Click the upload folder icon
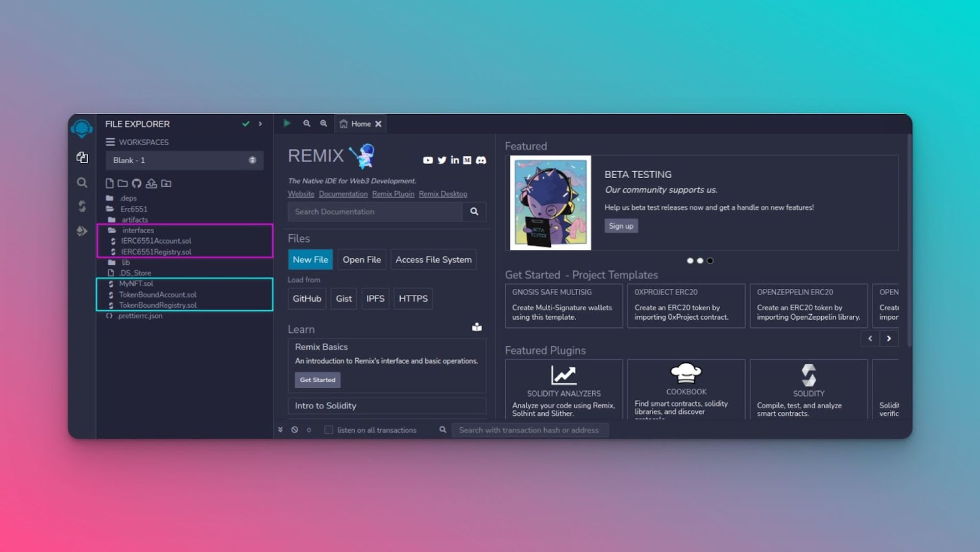 [x=167, y=183]
